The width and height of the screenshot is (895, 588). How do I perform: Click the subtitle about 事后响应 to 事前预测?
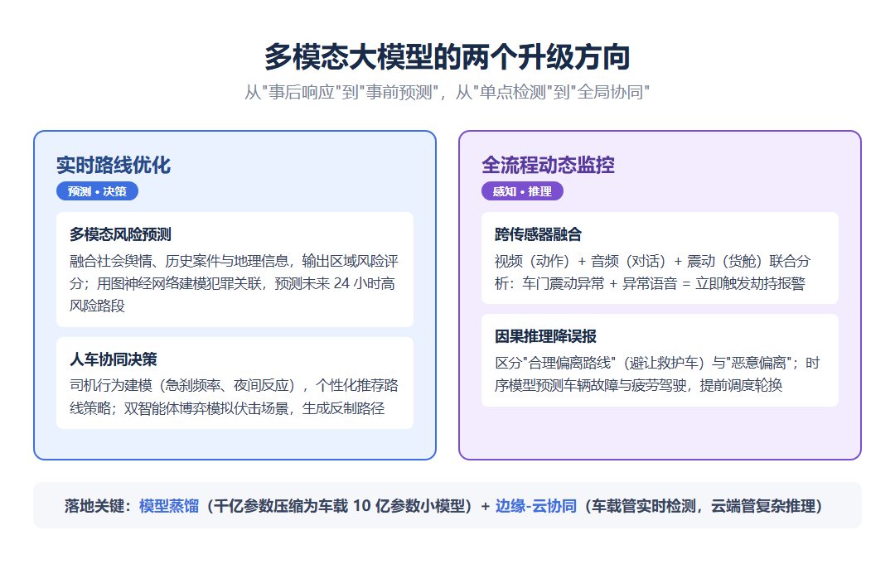pos(447,92)
